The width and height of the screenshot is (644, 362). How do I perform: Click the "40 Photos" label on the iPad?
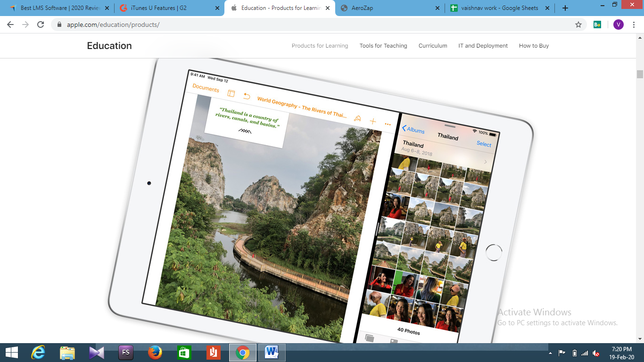[408, 331]
